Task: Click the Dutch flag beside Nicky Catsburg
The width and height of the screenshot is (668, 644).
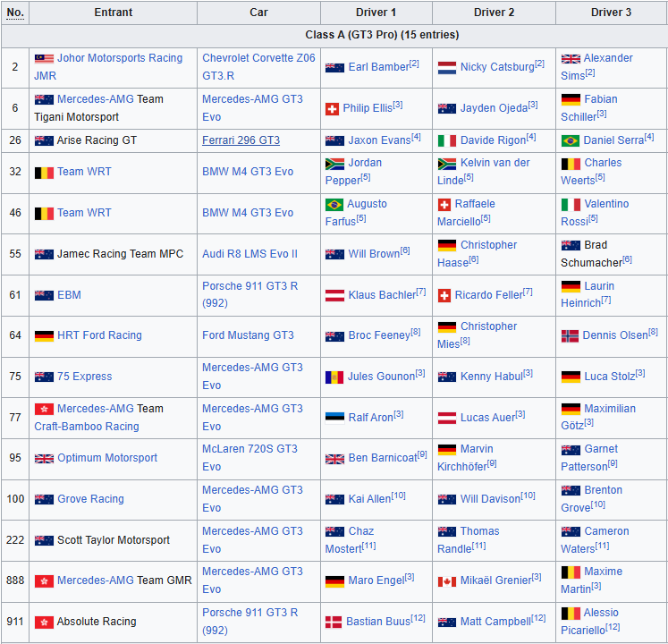Action: coord(447,67)
